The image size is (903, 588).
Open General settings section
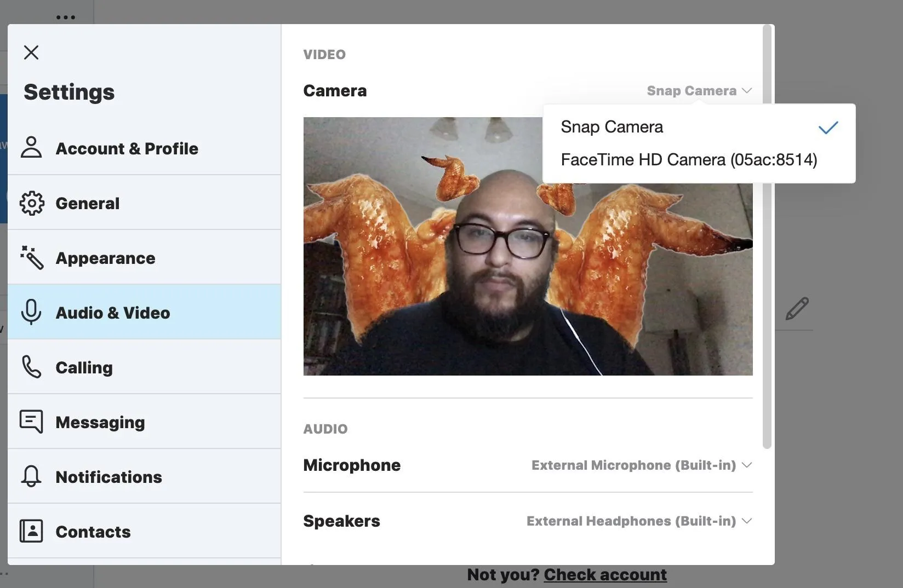tap(144, 203)
